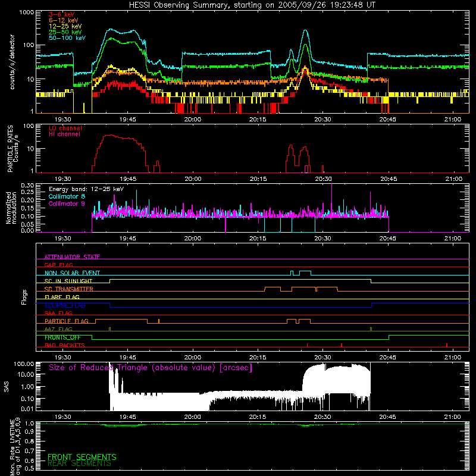This screenshot has height=476, width=476.
Task: Select the "PARTICLE FLAG" label
Action: pyautogui.click(x=67, y=321)
